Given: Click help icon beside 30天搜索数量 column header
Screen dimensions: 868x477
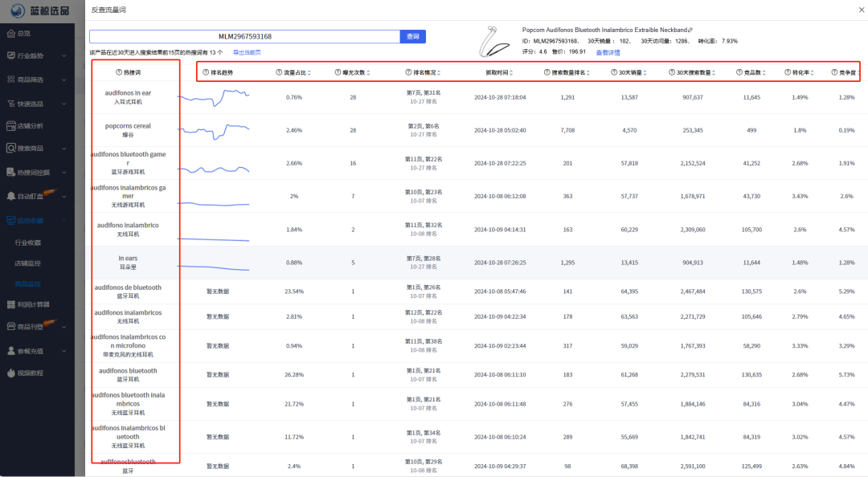Looking at the screenshot, I should coord(671,72).
